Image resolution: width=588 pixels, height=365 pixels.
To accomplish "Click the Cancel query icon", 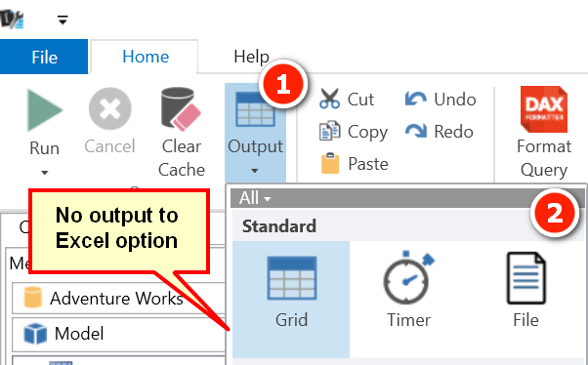I will (109, 108).
